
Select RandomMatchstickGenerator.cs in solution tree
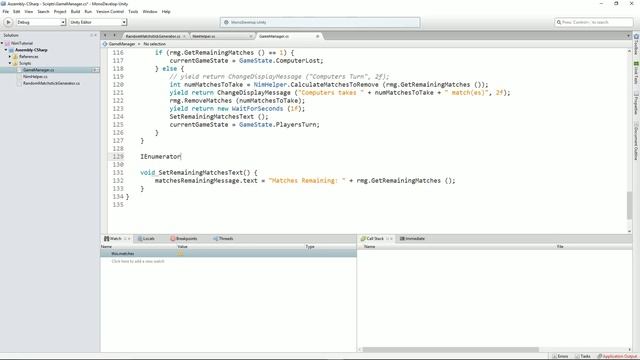(51, 83)
